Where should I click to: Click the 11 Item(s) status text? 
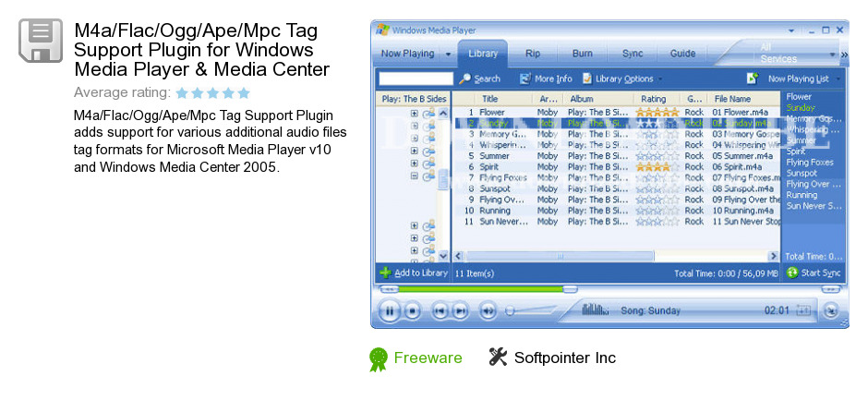475,273
